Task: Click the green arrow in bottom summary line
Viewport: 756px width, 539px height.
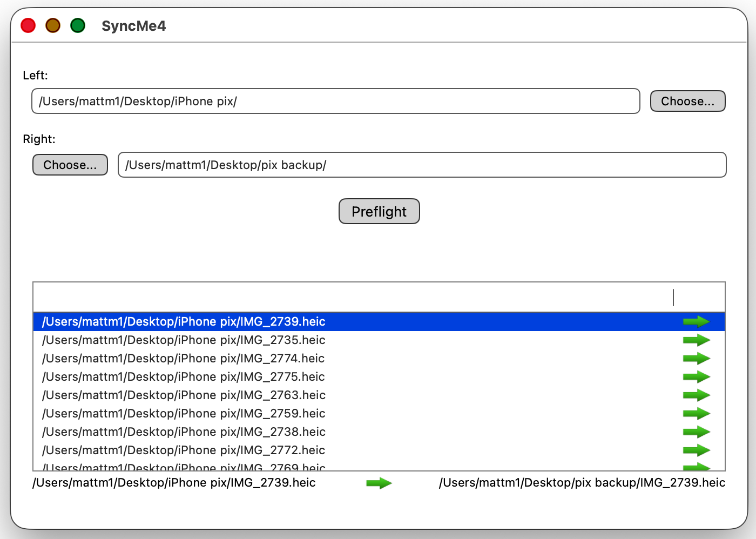Action: point(379,483)
